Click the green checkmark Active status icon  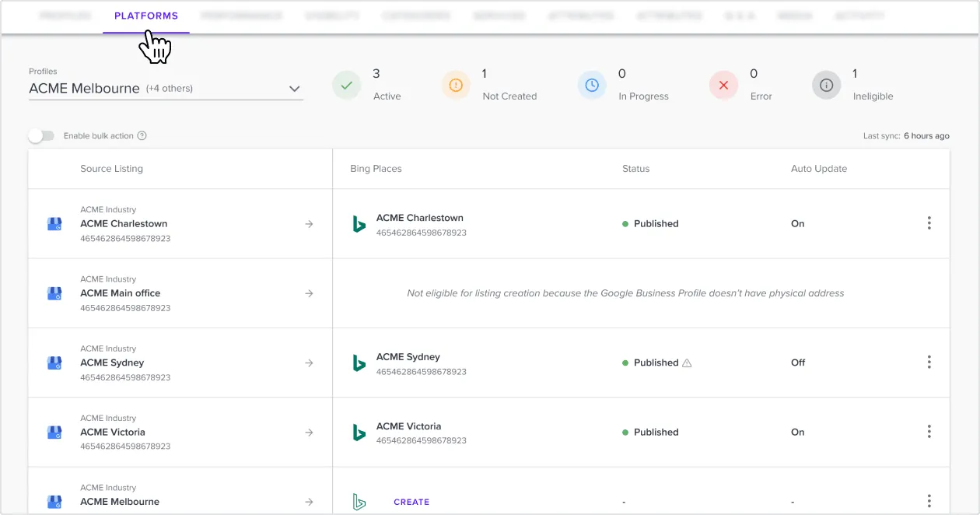(347, 85)
